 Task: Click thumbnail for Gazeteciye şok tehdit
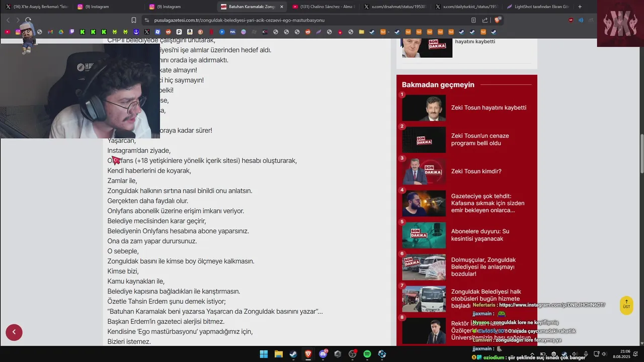pos(424,203)
